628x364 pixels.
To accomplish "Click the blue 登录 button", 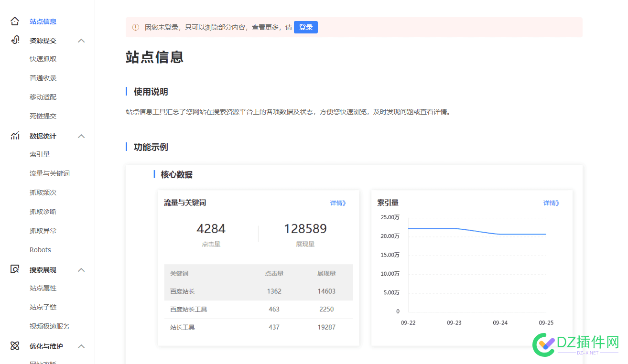I will click(x=306, y=27).
